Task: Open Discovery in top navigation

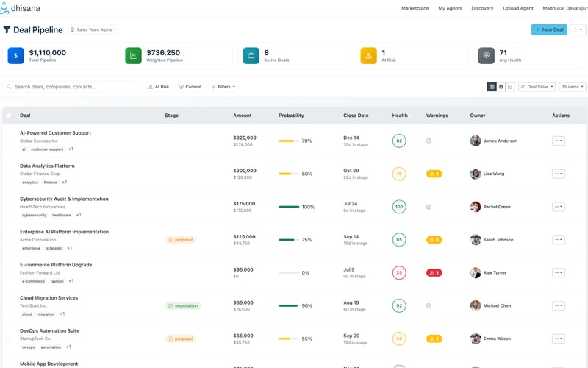Action: [482, 8]
